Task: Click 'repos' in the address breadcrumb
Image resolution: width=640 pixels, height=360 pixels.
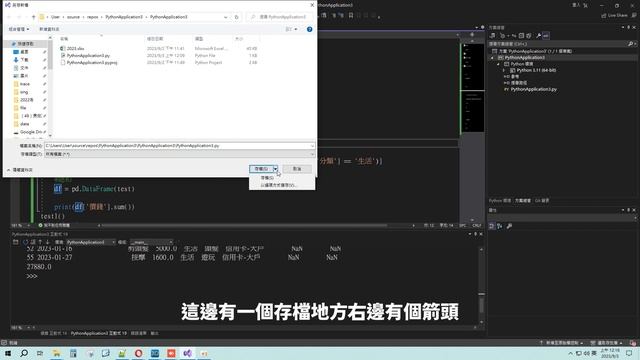Action: click(x=93, y=17)
